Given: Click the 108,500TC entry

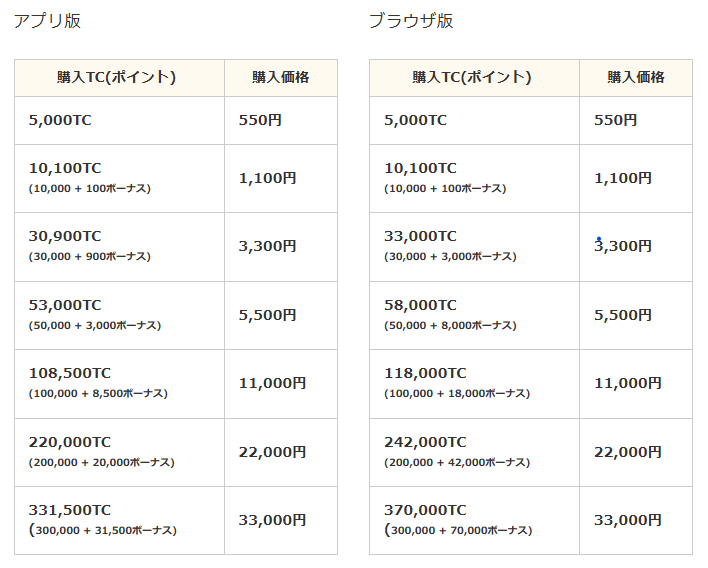Looking at the screenshot, I should click(x=70, y=373).
